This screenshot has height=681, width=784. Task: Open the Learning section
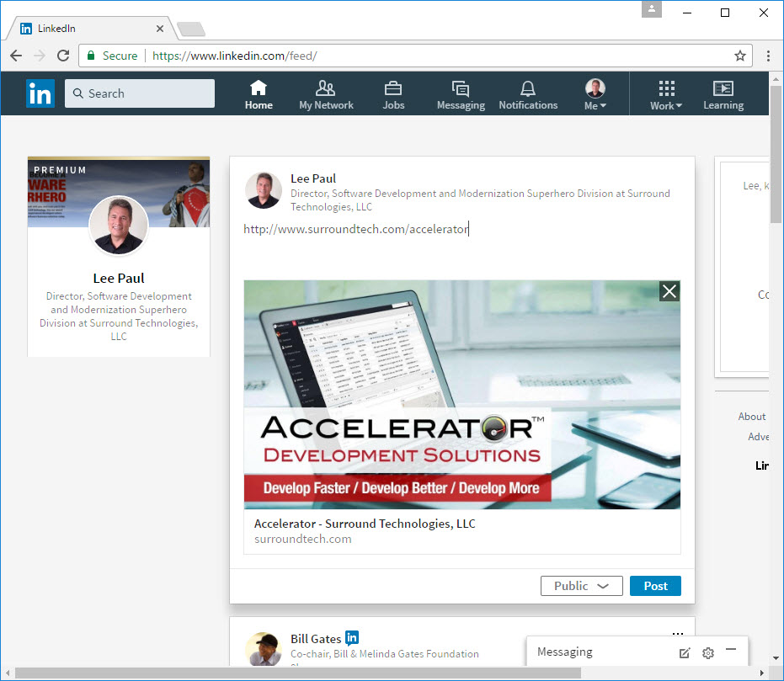[x=723, y=95]
